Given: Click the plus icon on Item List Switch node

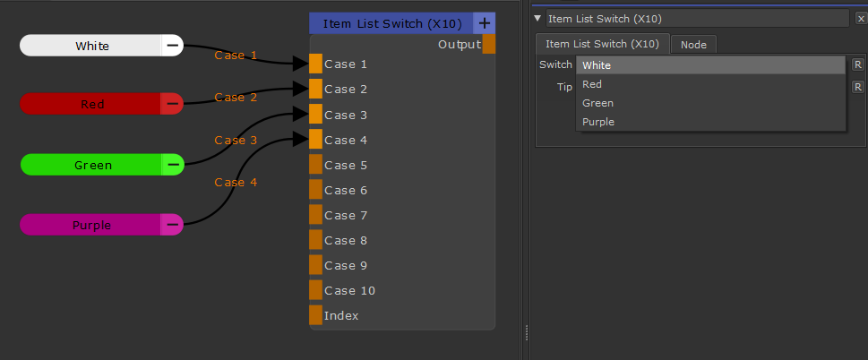Looking at the screenshot, I should point(484,23).
